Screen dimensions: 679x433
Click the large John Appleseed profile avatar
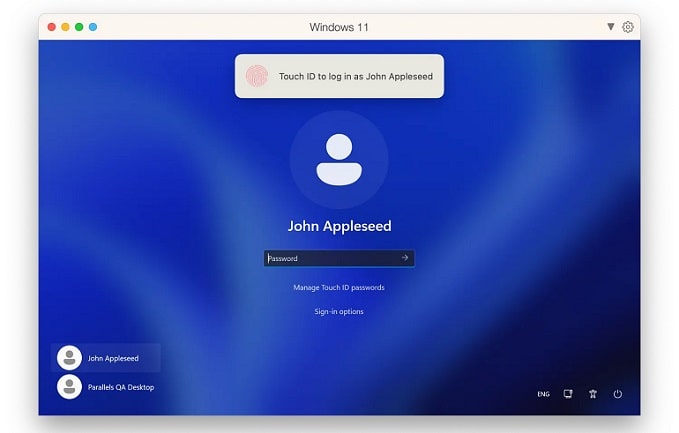[x=339, y=160]
